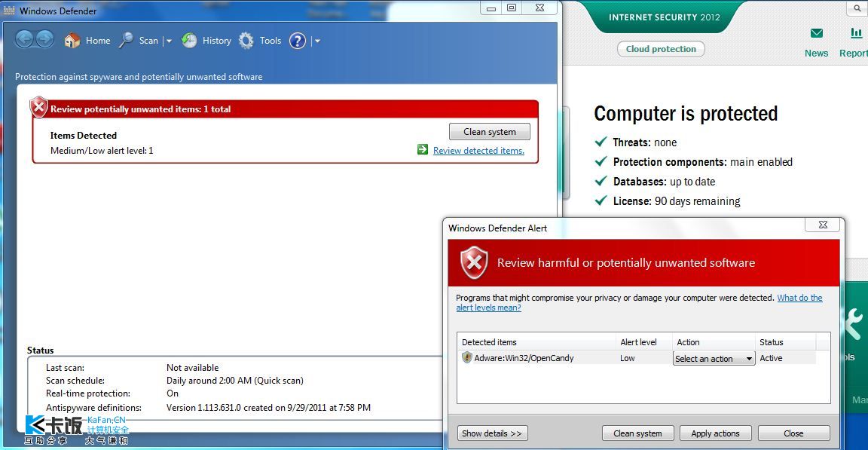Click the Antispyware definitions version text
Screen dimensions: 868x450
pyautogui.click(x=268, y=407)
